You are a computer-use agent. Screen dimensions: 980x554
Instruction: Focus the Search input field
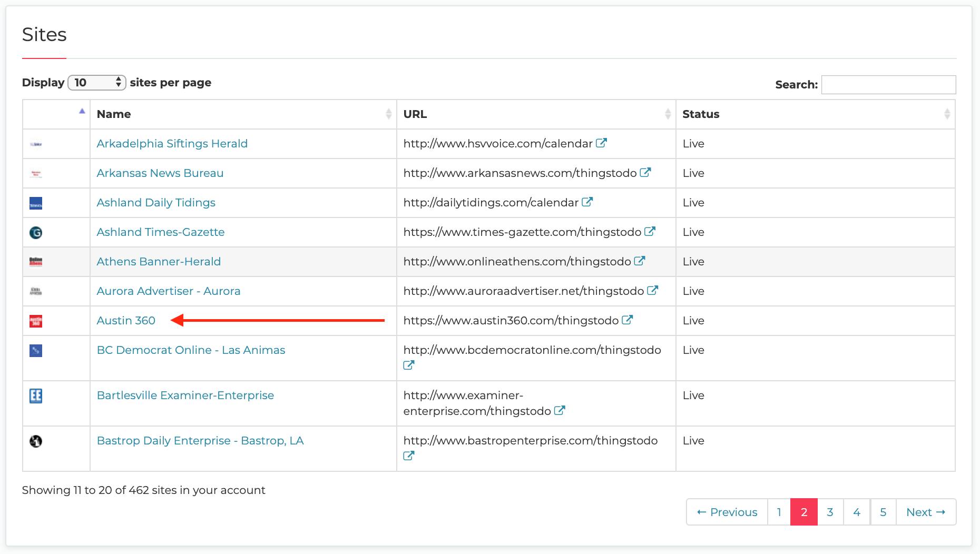tap(889, 85)
